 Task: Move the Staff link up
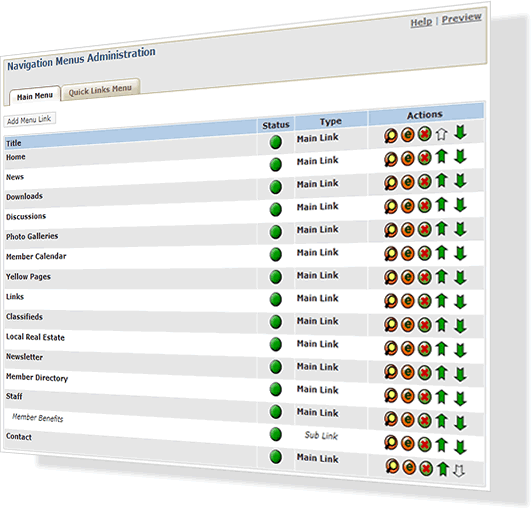441,421
